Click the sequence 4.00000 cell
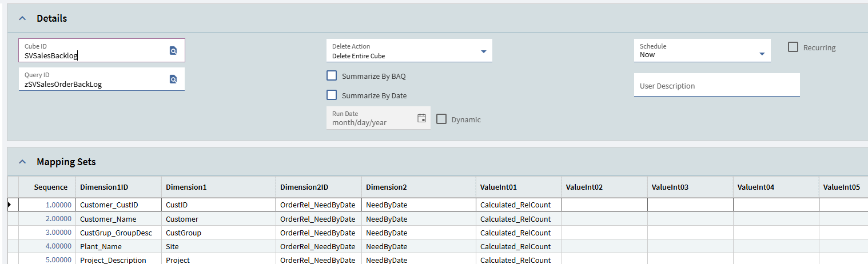The height and width of the screenshot is (264, 868). pos(47,246)
